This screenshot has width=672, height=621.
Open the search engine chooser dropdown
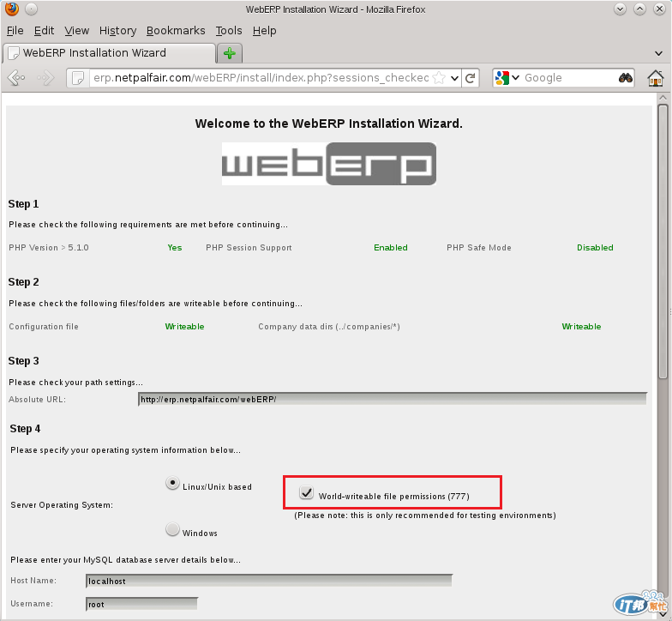pyautogui.click(x=516, y=77)
